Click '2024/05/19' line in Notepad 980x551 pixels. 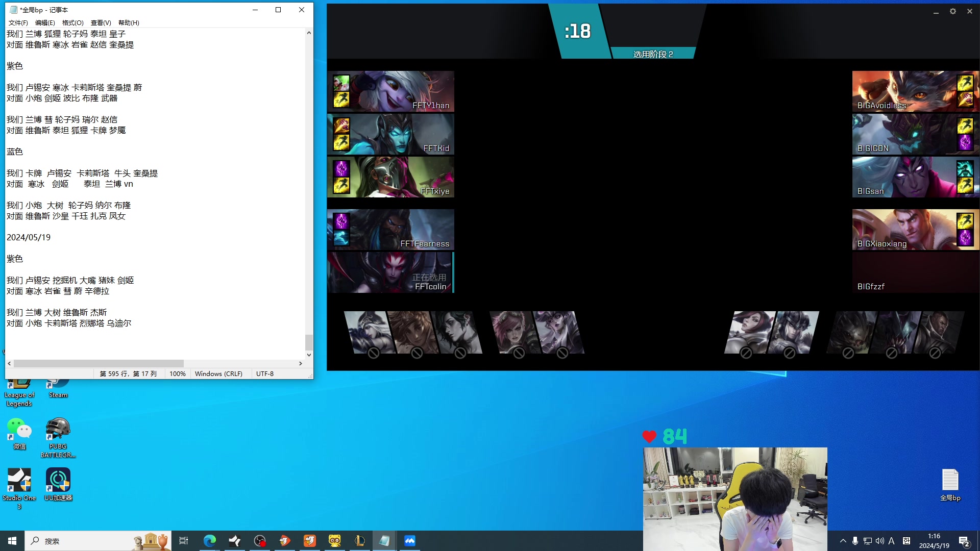point(29,237)
